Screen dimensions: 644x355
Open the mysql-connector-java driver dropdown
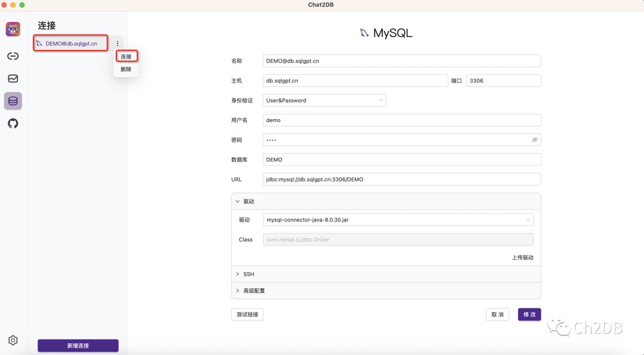click(398, 220)
